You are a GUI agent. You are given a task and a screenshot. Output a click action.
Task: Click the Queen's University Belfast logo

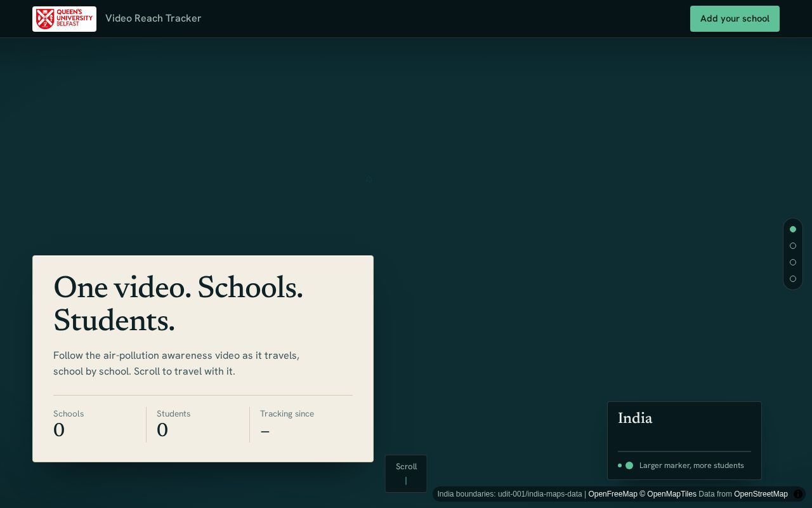[64, 19]
